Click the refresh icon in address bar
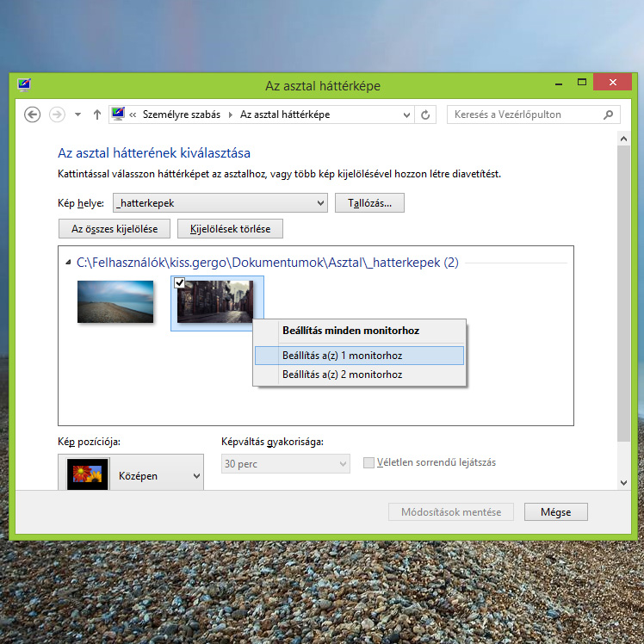Screen dimensions: 644x644 425,115
